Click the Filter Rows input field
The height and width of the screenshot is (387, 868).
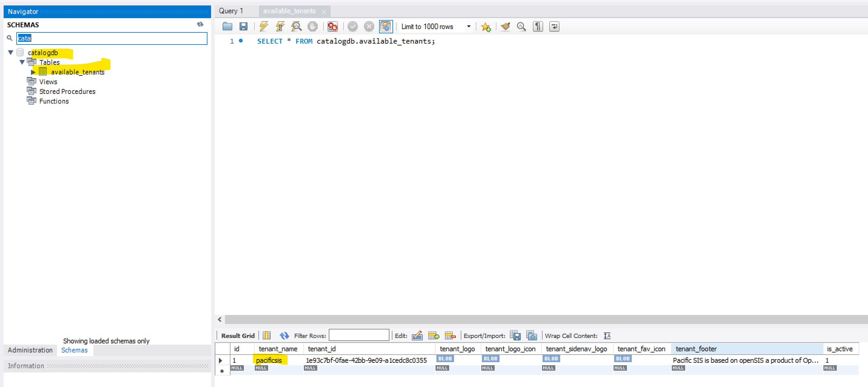point(358,335)
